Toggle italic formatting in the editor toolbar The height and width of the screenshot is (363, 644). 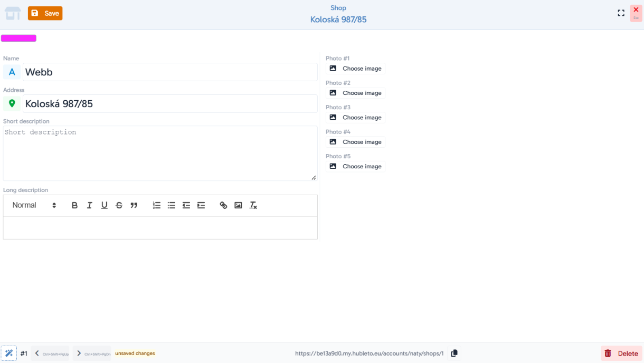(x=90, y=205)
